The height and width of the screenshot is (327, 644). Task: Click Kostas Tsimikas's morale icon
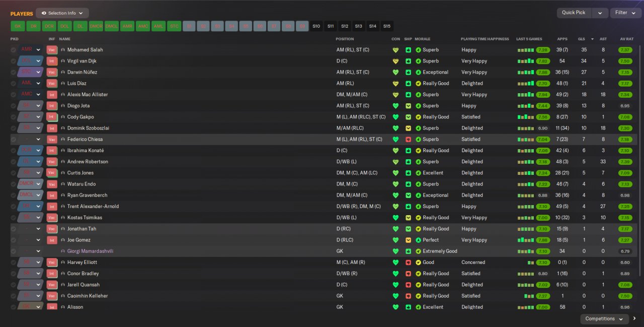419,218
